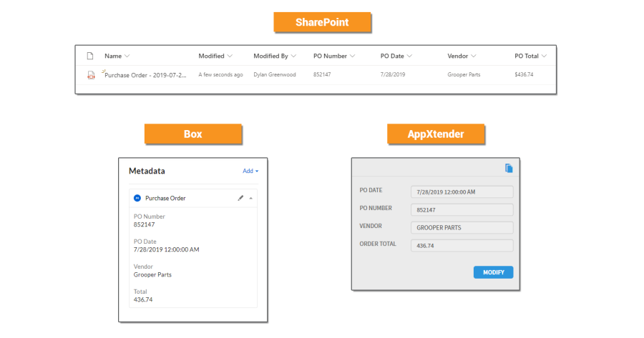This screenshot has height=338, width=644.
Task: Click the SharePoint PO Total cell $436.74
Action: click(x=524, y=74)
